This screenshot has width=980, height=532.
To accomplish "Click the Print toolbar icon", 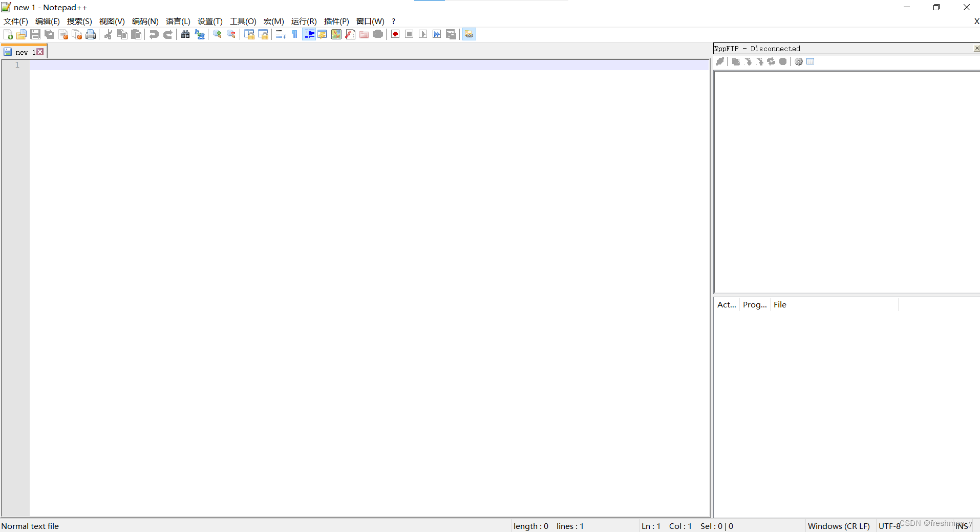I will 91,34.
